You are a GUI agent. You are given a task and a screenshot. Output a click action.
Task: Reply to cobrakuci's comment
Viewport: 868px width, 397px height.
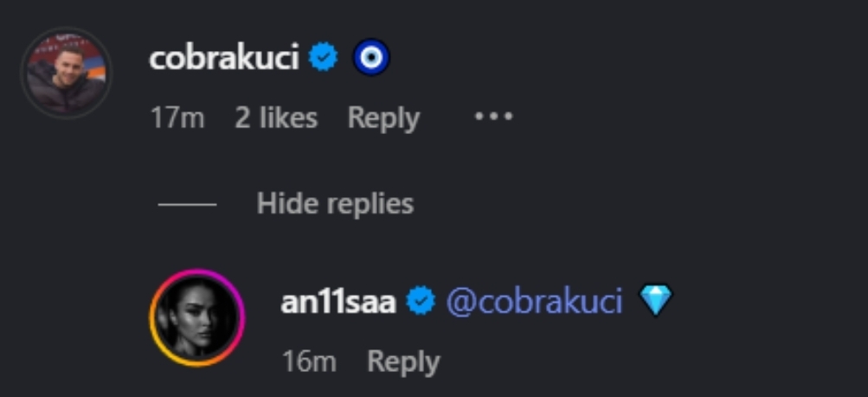(x=383, y=118)
